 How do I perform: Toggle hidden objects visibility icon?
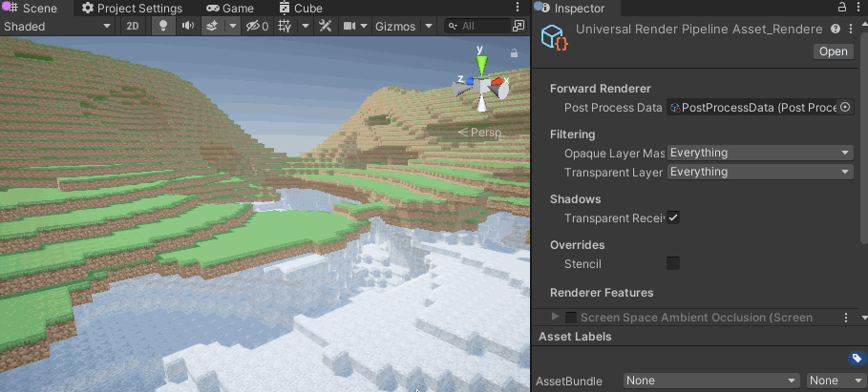pyautogui.click(x=257, y=26)
